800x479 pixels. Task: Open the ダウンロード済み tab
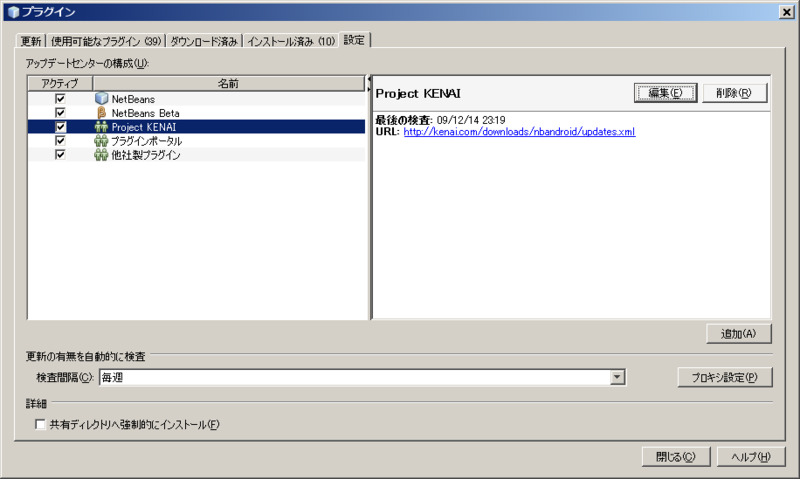point(204,41)
